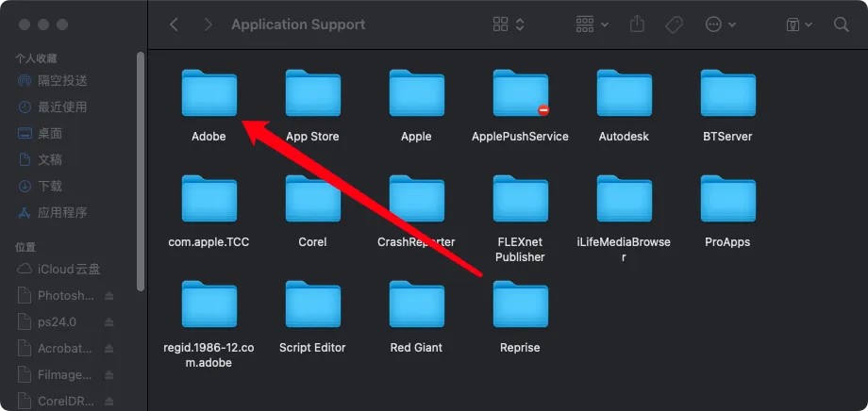Screen dimensions: 868x411
Task: Select the Apple folder icon
Action: click(x=416, y=93)
